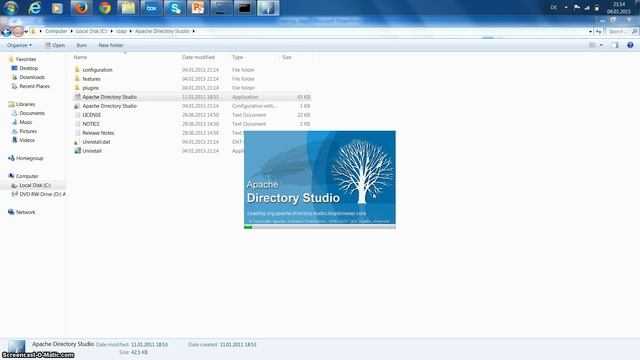
Task: Sort by the Size column header
Action: click(x=287, y=57)
